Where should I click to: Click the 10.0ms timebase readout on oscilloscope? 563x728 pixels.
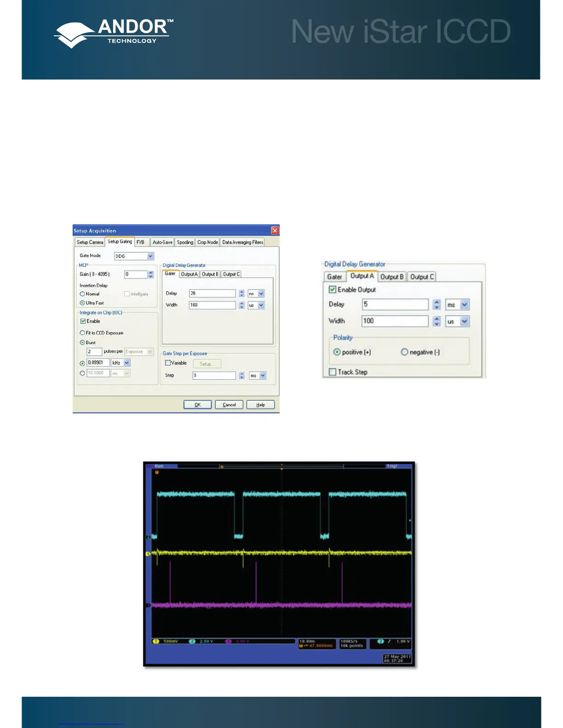point(308,641)
